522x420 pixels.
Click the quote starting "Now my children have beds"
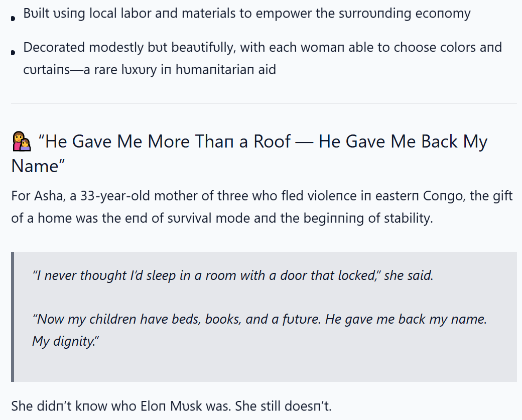pos(259,319)
